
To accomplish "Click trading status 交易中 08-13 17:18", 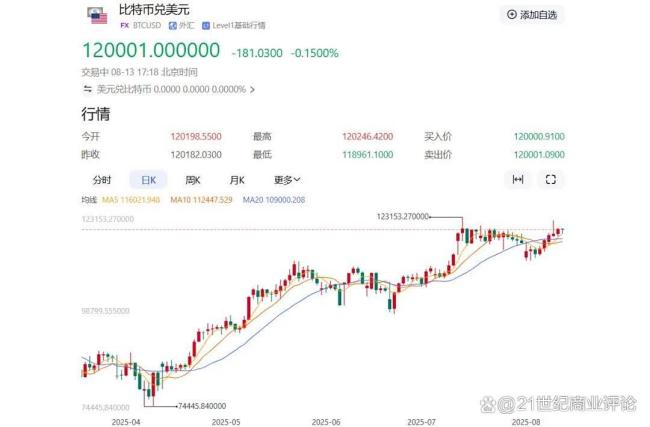I will 120,72.
